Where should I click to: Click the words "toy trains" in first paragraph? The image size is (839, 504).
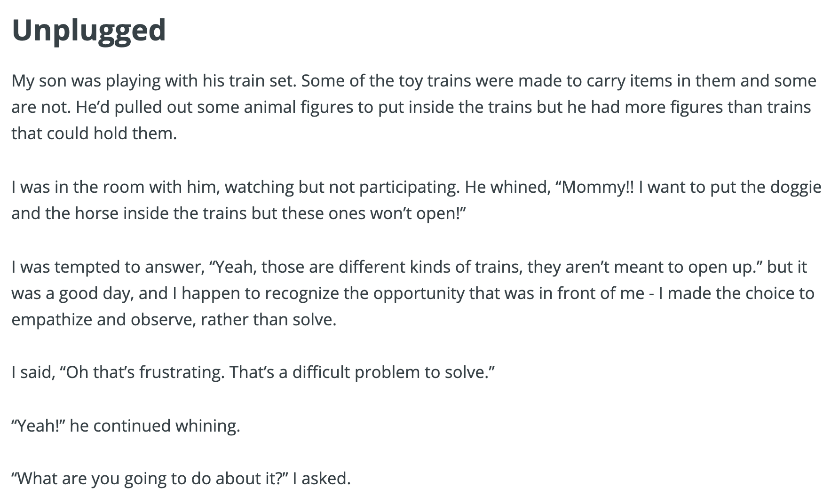[435, 81]
